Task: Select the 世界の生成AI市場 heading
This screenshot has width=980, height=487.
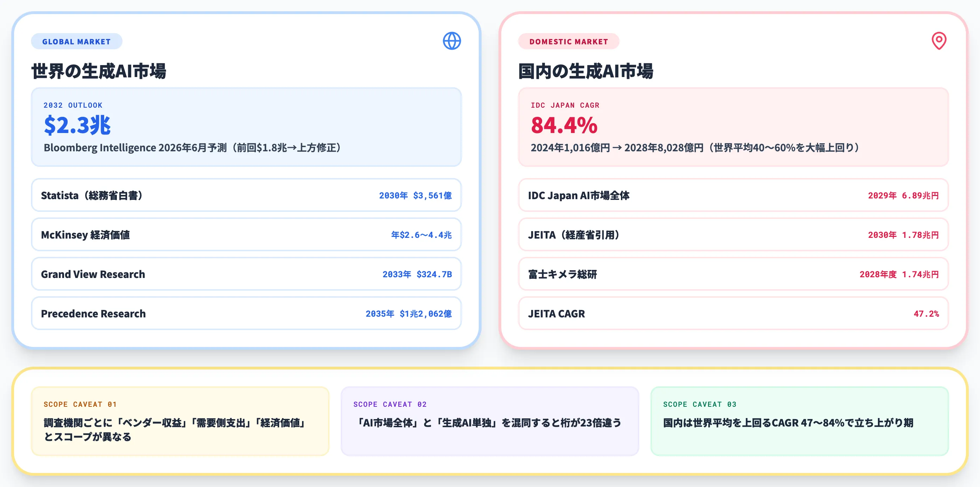Action: pos(99,71)
